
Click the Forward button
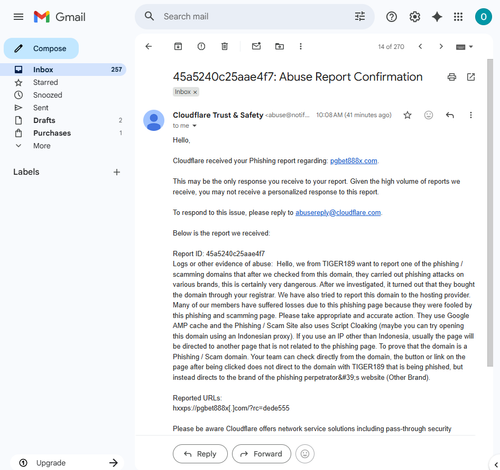tap(261, 454)
